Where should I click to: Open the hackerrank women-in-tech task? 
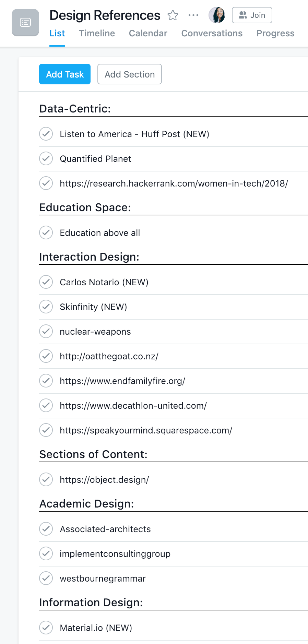pyautogui.click(x=174, y=183)
